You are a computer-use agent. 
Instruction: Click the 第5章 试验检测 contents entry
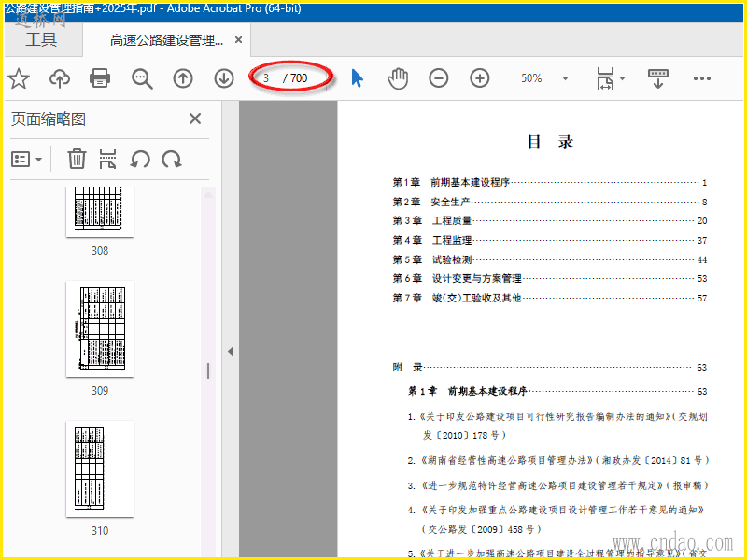[550, 259]
